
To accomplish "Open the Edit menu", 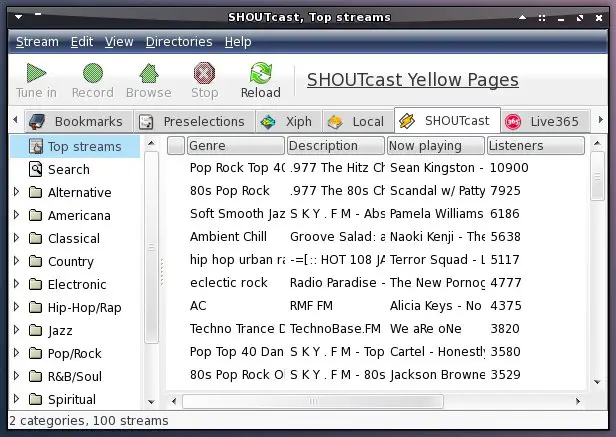I will [82, 42].
